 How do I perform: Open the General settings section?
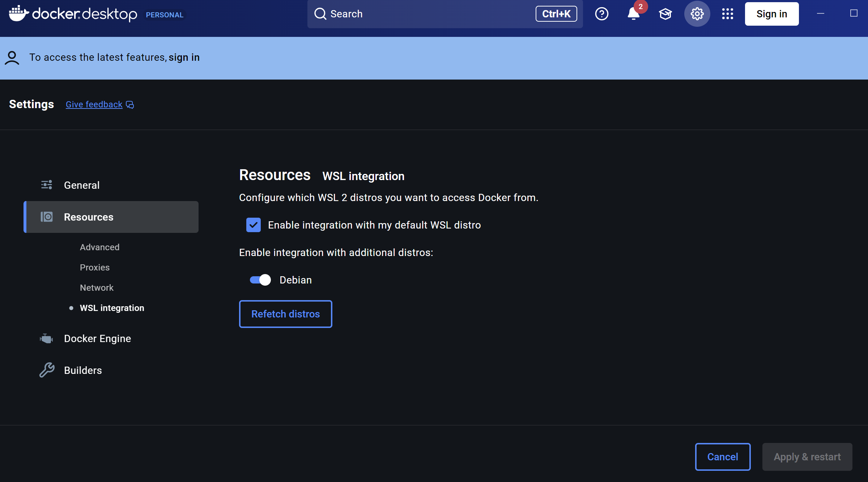(111, 185)
